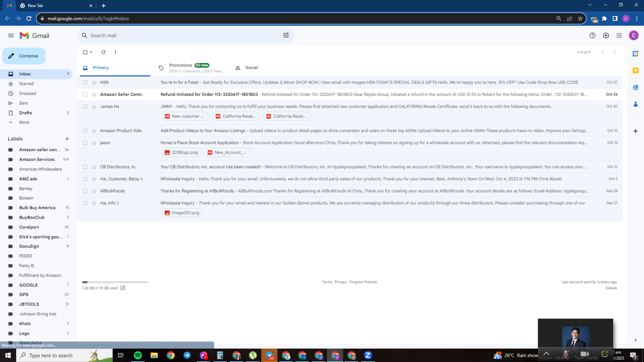This screenshot has width=644, height=362.
Task: Show search options filter icon
Action: (x=286, y=36)
